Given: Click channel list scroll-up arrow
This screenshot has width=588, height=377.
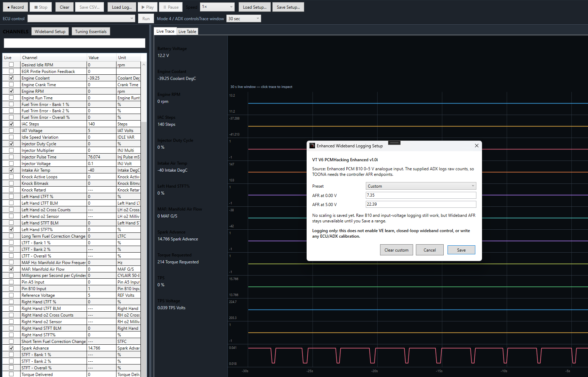Looking at the screenshot, I should (144, 65).
